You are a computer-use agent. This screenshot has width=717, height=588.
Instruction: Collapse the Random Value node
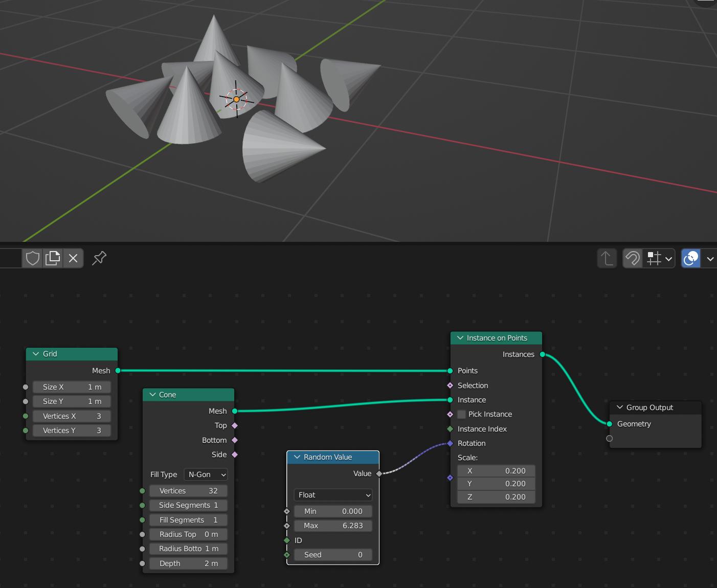tap(297, 457)
